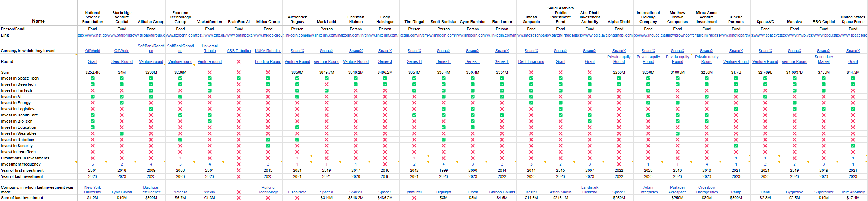Select the red X in Vaekstfonden's Sum cell
This screenshot has height=201, width=868.
[209, 72]
